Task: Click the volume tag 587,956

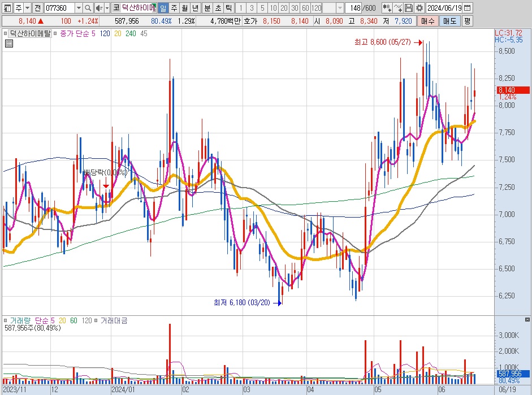Action: pos(513,374)
